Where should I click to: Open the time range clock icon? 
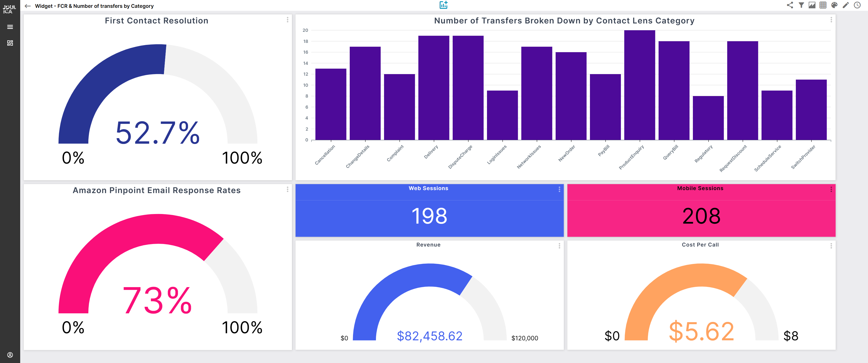(857, 5)
